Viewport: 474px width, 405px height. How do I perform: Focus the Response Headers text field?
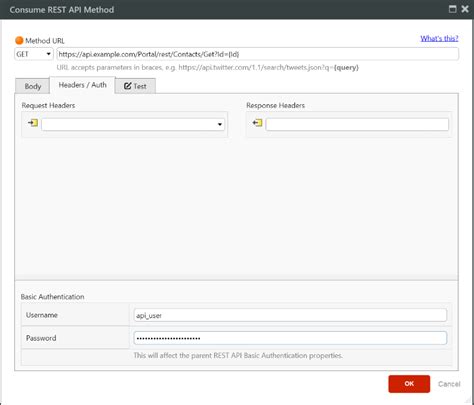(357, 124)
